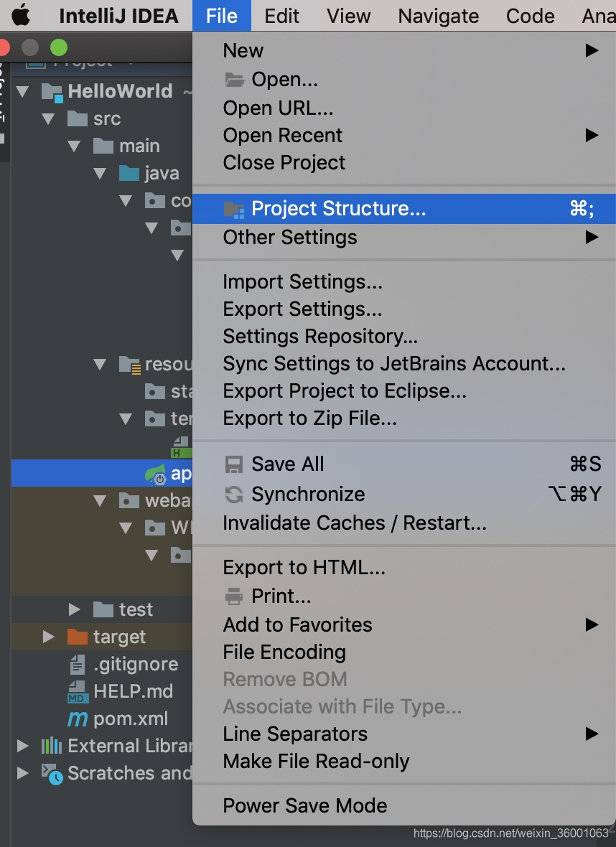
Task: Click the HELP.md markdown file icon
Action: (78, 692)
